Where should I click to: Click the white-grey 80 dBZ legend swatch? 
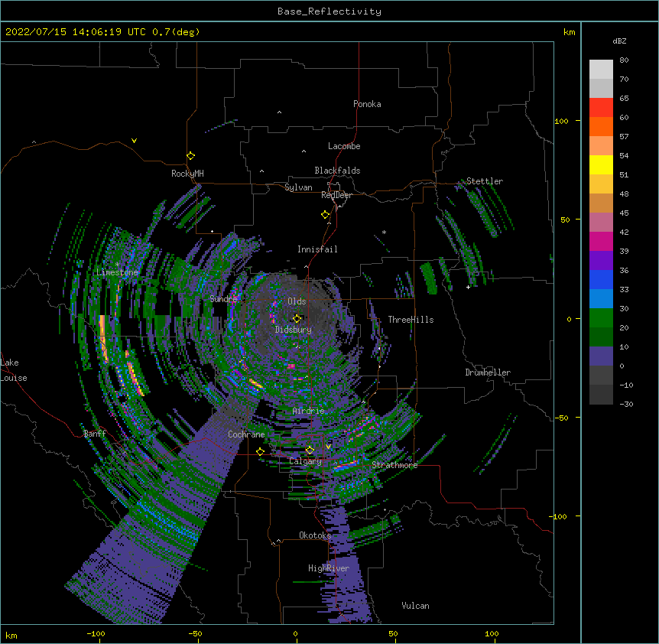[601, 70]
